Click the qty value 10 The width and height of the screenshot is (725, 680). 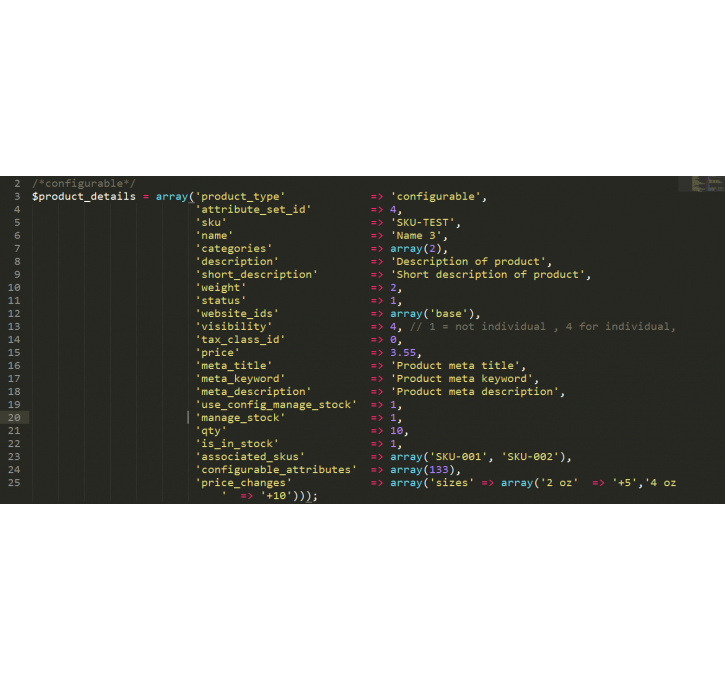(x=397, y=430)
